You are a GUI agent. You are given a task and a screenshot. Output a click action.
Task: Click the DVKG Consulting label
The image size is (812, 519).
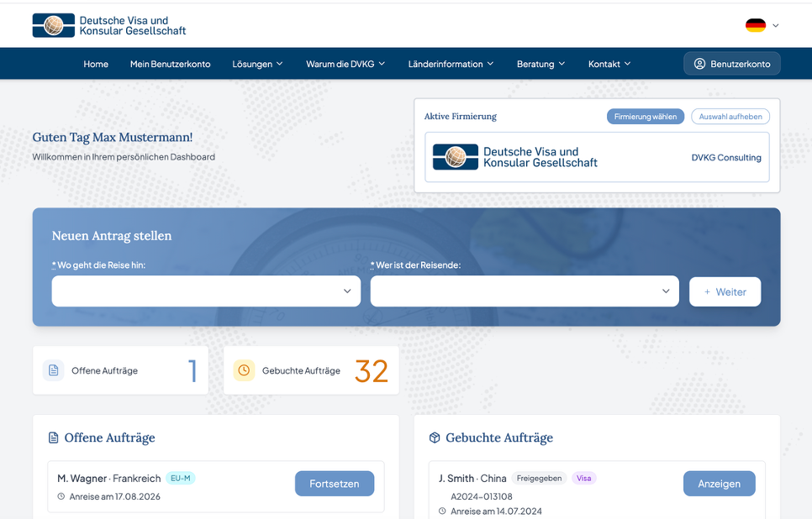coord(726,157)
